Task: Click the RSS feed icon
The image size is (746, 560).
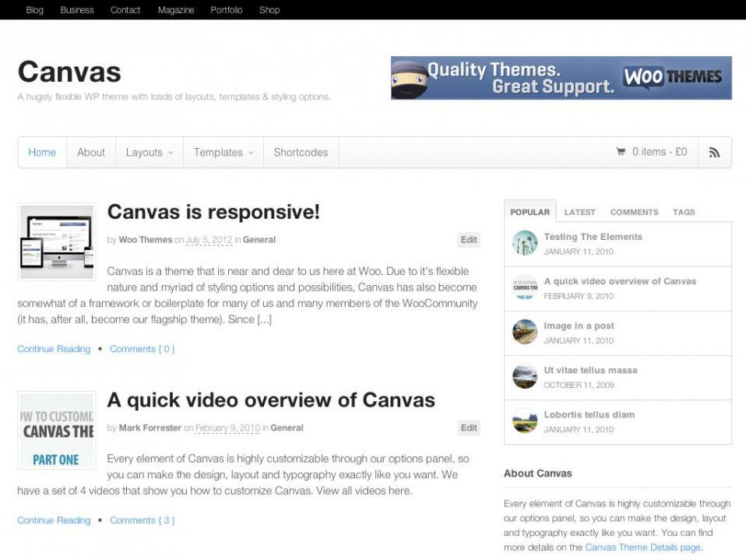Action: click(x=714, y=152)
